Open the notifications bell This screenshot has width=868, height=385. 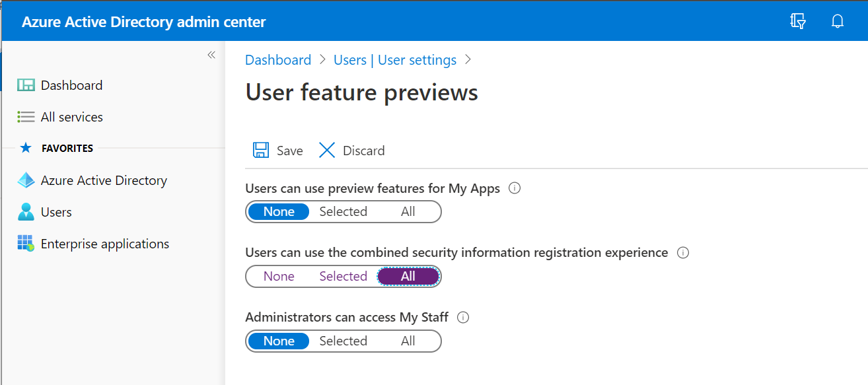click(838, 21)
